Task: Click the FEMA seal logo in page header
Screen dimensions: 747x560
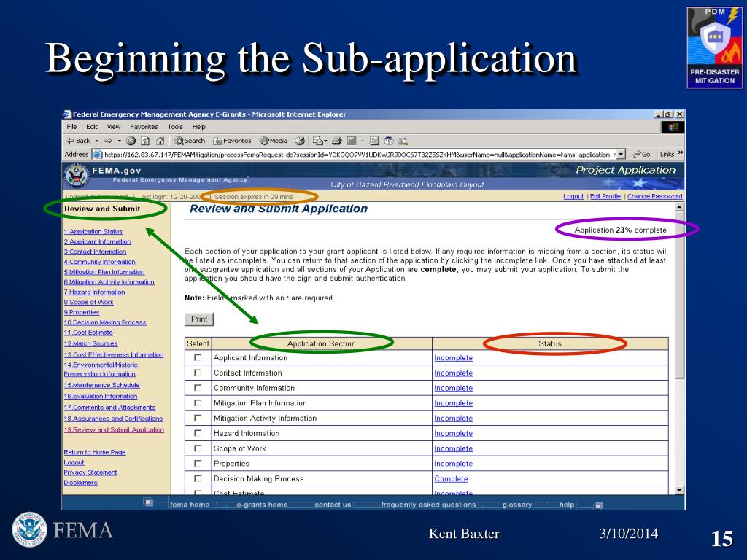Action: (76, 176)
